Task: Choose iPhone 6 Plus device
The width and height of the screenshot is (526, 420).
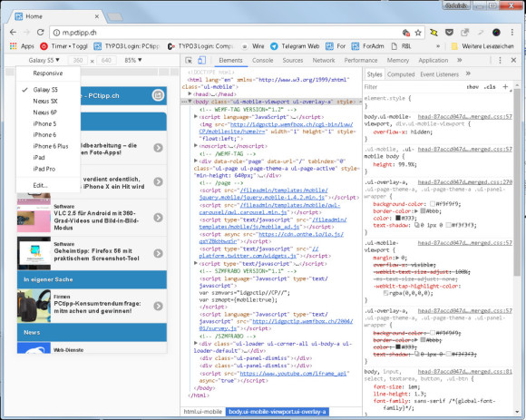Action: tap(48, 146)
